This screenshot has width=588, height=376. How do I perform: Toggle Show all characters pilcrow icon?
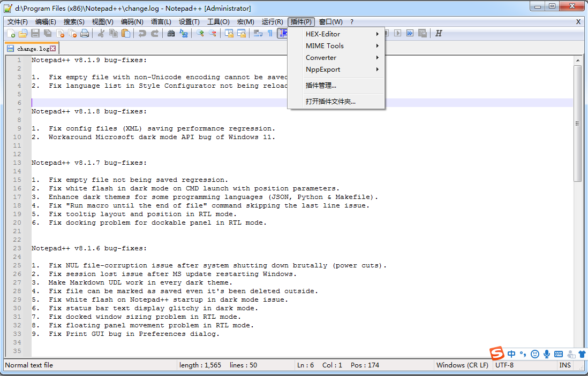pyautogui.click(x=270, y=34)
